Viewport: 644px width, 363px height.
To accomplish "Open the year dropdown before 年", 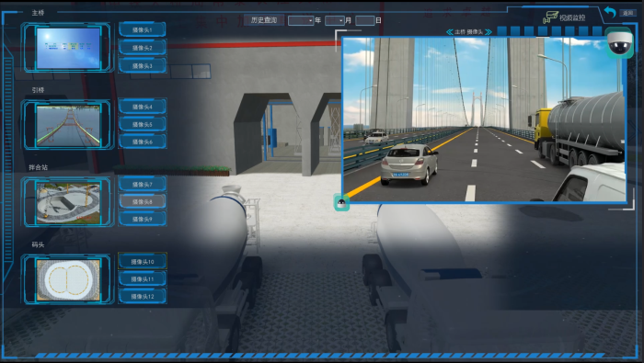I will pyautogui.click(x=301, y=20).
